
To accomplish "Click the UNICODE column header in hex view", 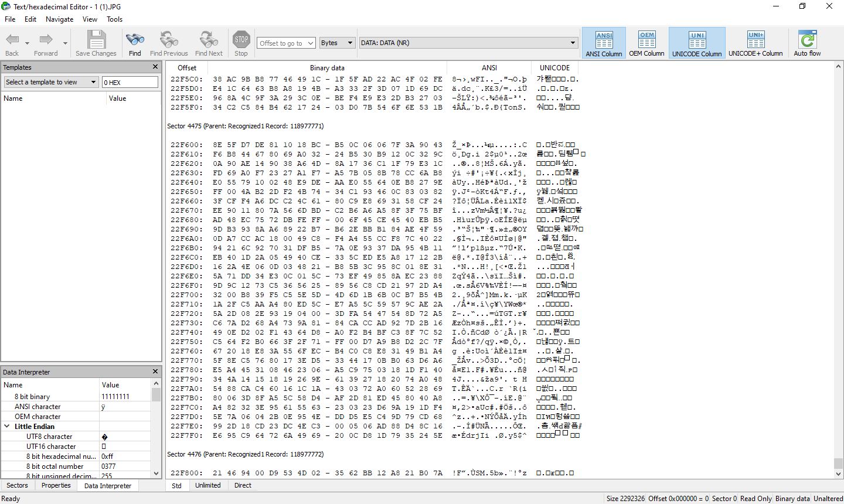I will coord(554,67).
